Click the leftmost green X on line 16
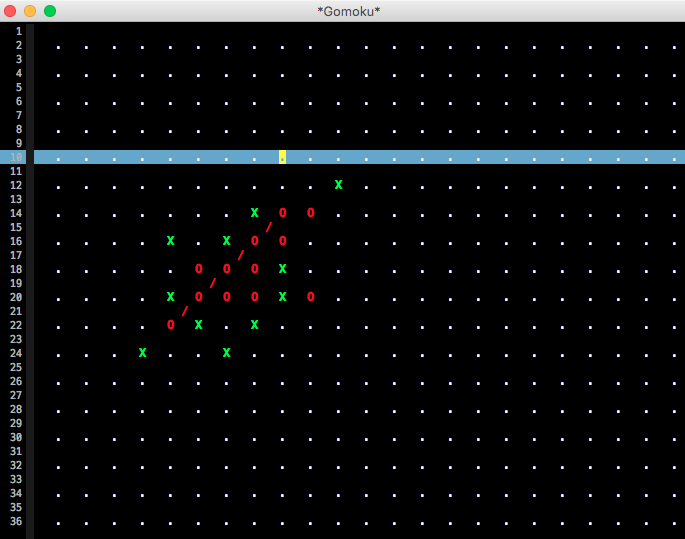This screenshot has width=685, height=539. coord(171,241)
